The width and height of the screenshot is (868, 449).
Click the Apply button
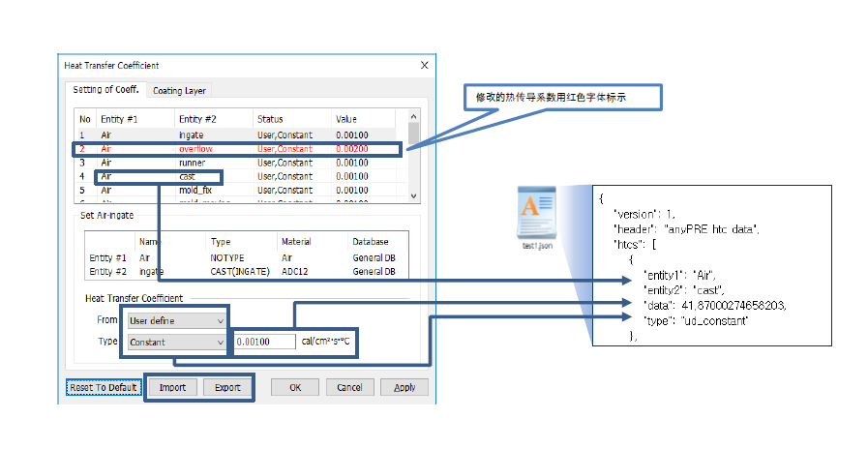[404, 387]
